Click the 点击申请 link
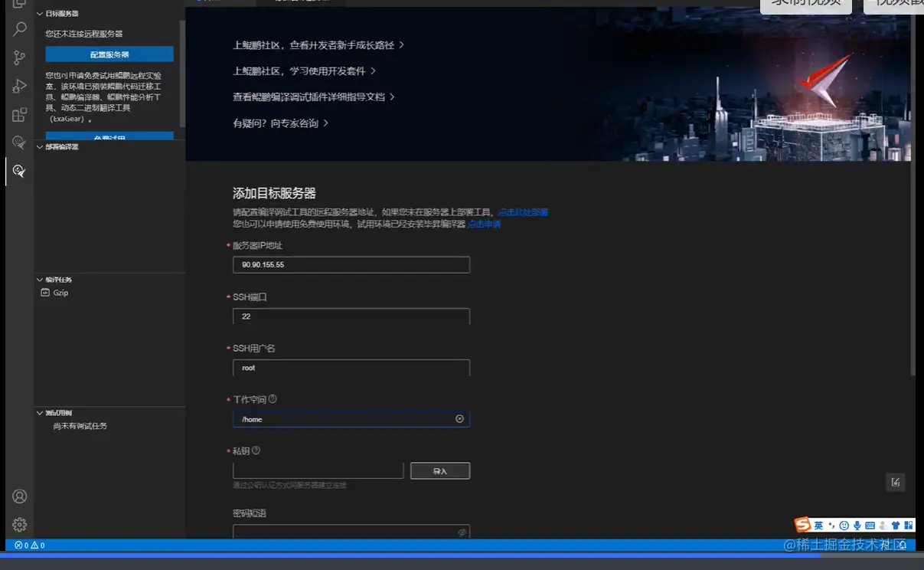This screenshot has width=924, height=570. tap(485, 224)
